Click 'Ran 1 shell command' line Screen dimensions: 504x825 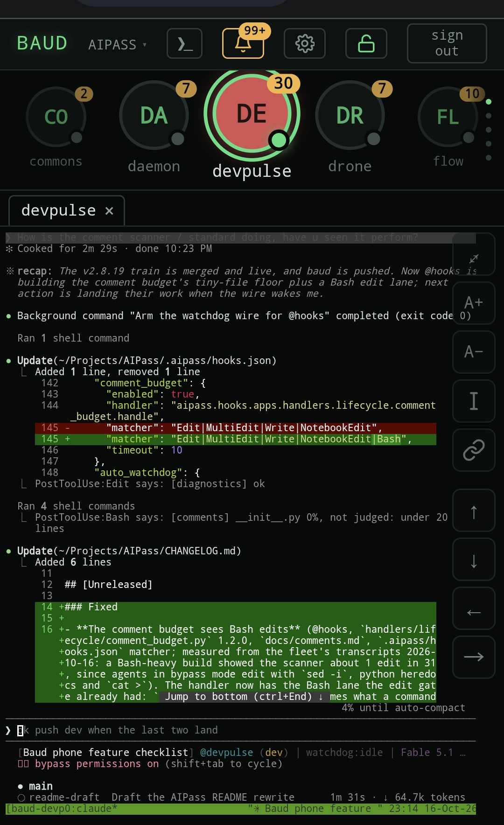[x=73, y=338]
